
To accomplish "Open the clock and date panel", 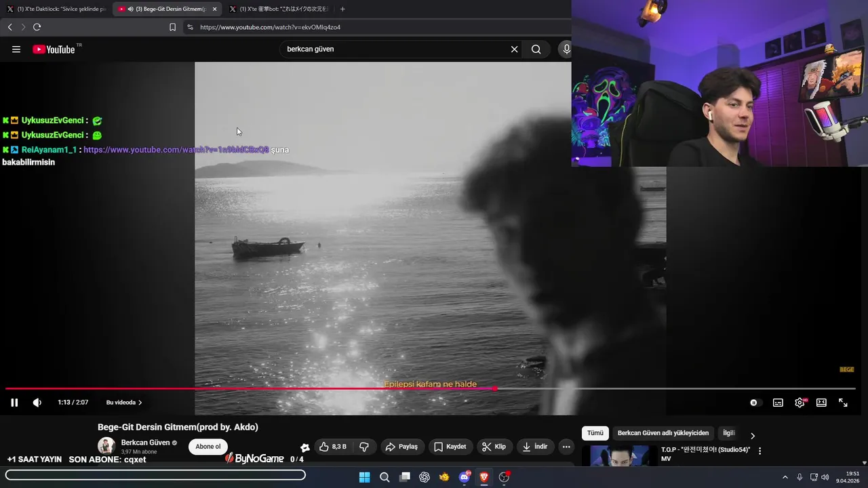I will (848, 477).
